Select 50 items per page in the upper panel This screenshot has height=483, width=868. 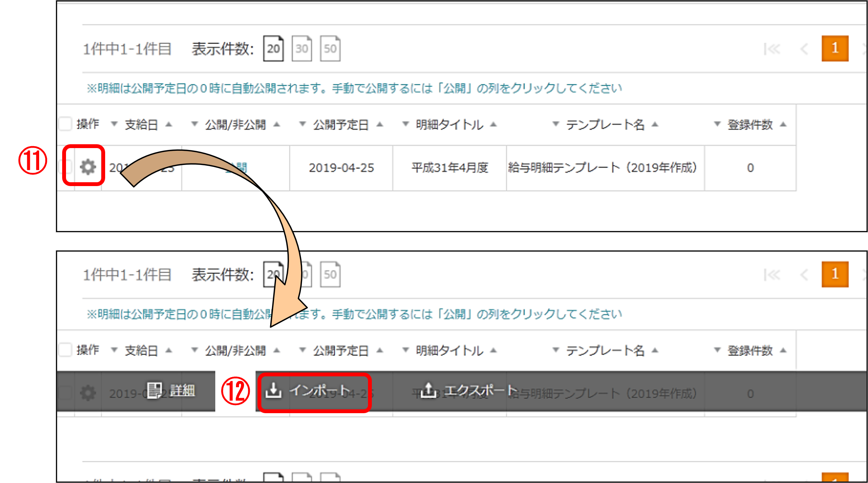330,49
